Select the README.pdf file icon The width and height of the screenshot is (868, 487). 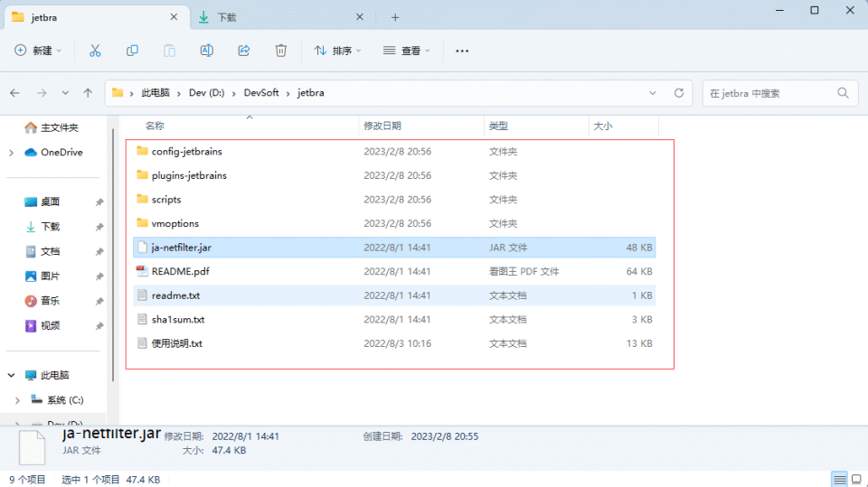click(x=142, y=271)
